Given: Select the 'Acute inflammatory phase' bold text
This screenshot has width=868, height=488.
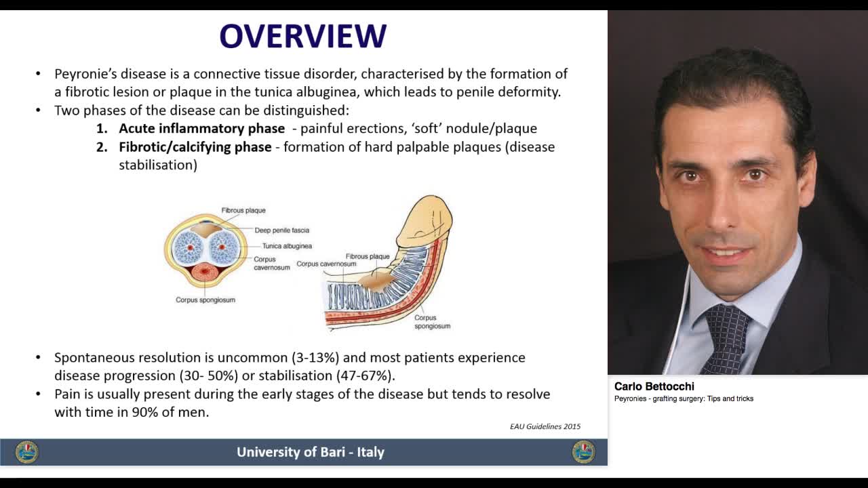Looking at the screenshot, I should coord(201,129).
